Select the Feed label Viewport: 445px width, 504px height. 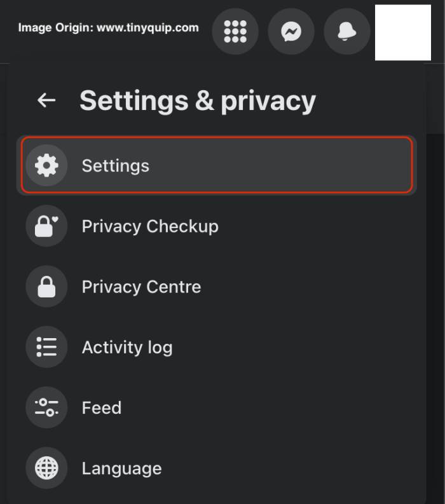click(x=102, y=407)
